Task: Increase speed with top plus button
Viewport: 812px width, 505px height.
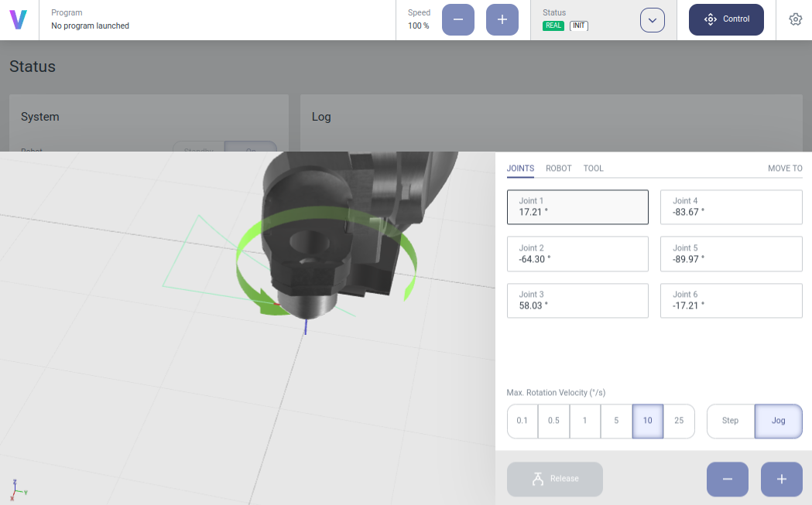Action: point(502,19)
